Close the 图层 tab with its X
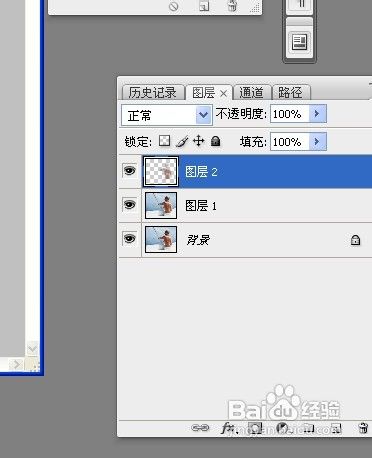372x458 pixels. (x=223, y=94)
